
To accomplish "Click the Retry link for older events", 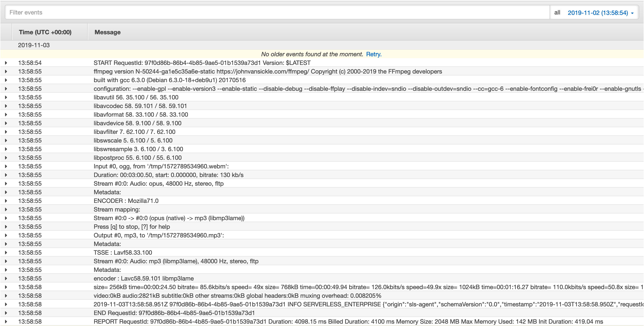I will [x=373, y=54].
